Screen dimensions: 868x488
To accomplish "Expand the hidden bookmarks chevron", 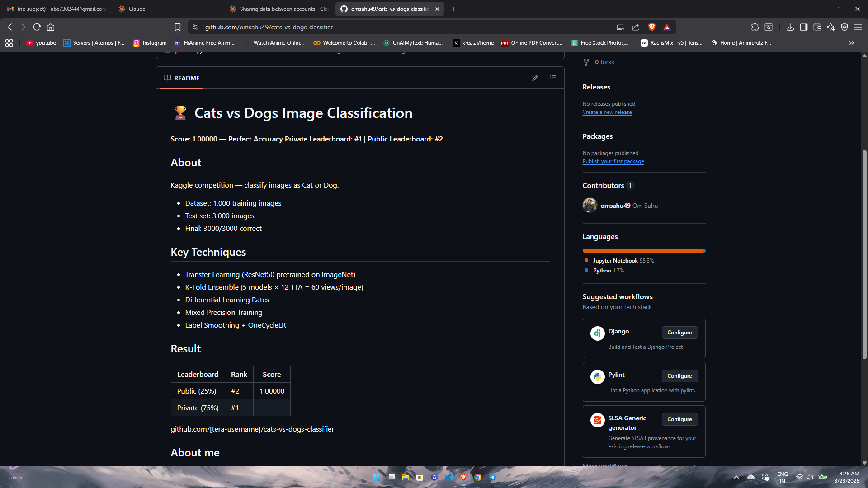I will (x=851, y=43).
